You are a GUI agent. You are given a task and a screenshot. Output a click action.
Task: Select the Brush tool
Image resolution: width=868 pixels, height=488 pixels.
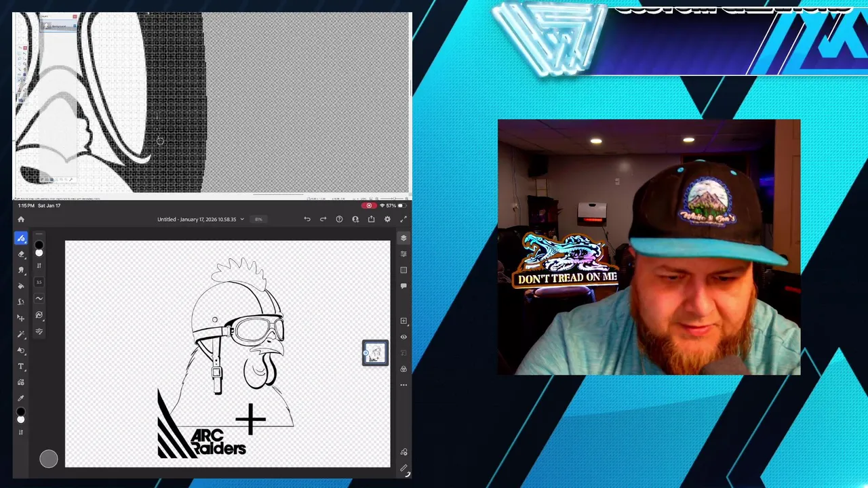pyautogui.click(x=21, y=238)
